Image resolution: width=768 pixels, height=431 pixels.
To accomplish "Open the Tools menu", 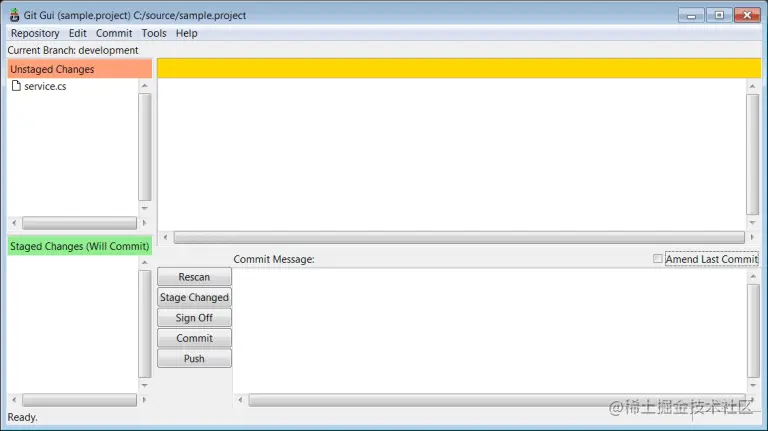I will pos(154,33).
